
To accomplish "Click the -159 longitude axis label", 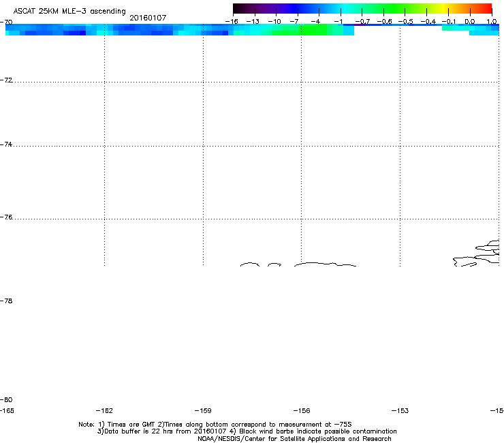I will coord(203,410).
